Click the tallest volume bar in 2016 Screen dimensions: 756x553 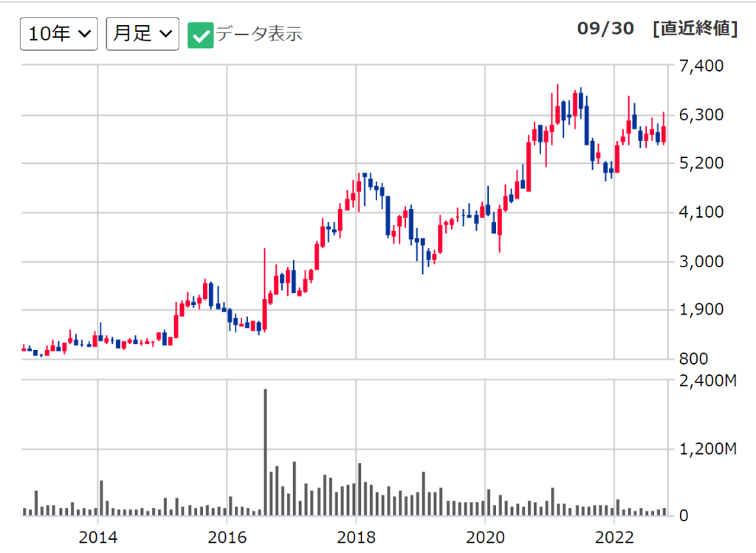(x=265, y=450)
